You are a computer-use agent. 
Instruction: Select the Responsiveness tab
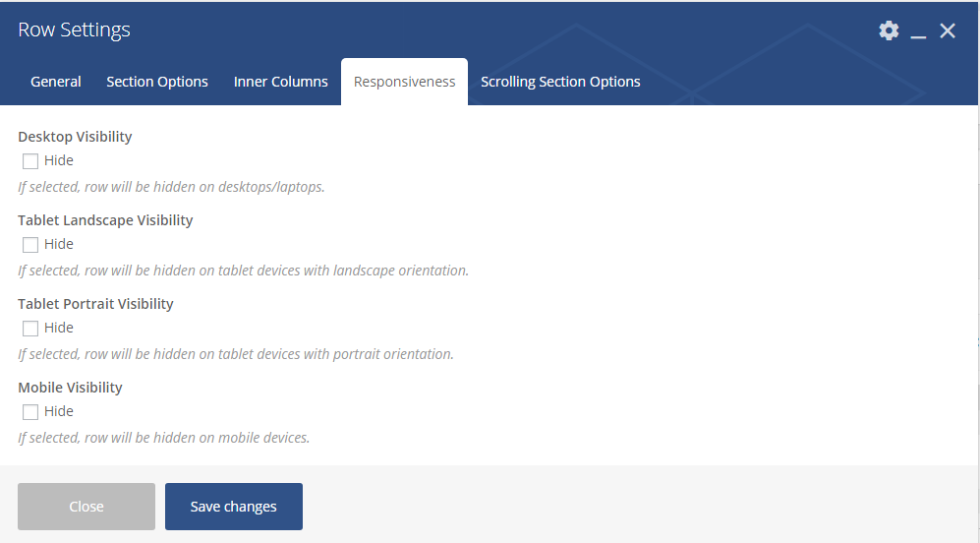(405, 82)
